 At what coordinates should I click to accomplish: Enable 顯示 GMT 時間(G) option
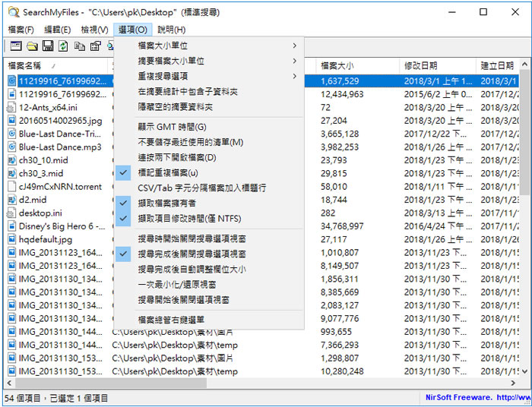coord(209,127)
